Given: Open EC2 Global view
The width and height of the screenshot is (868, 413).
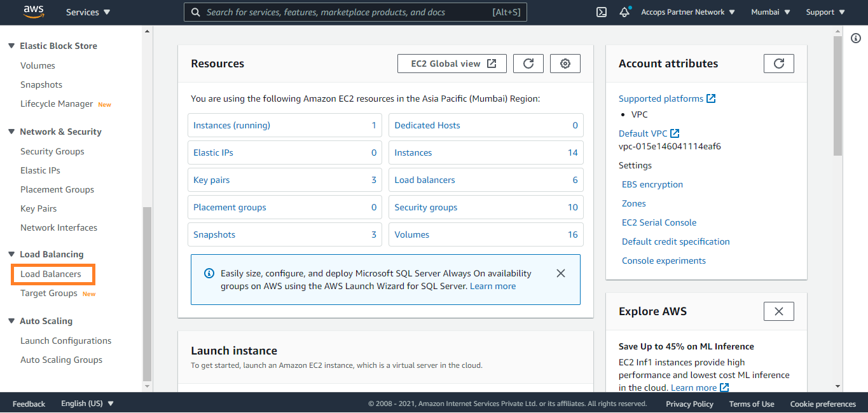Looking at the screenshot, I should 452,64.
